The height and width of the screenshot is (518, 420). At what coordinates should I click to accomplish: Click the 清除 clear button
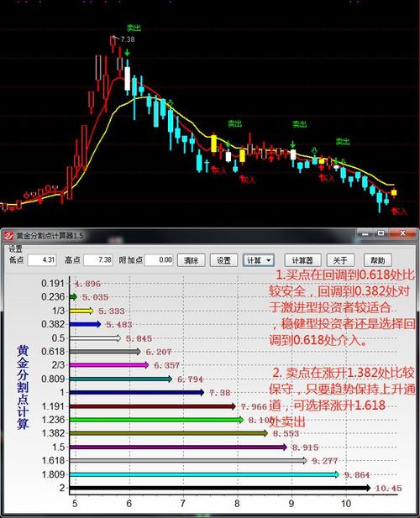point(191,260)
